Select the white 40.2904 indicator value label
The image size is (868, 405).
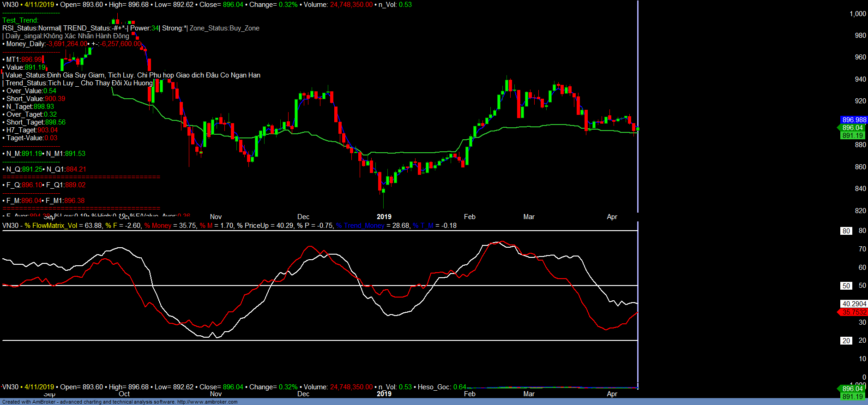tap(854, 304)
